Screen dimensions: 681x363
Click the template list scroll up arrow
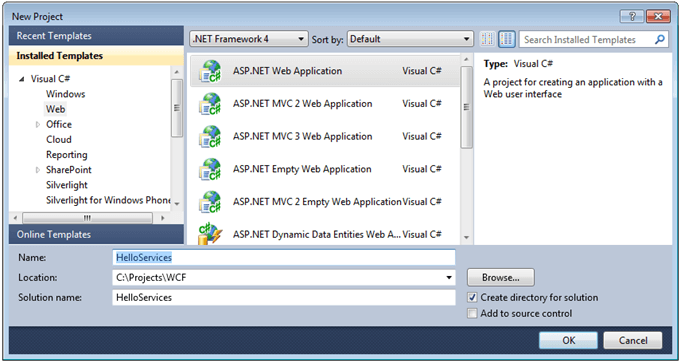coord(466,59)
